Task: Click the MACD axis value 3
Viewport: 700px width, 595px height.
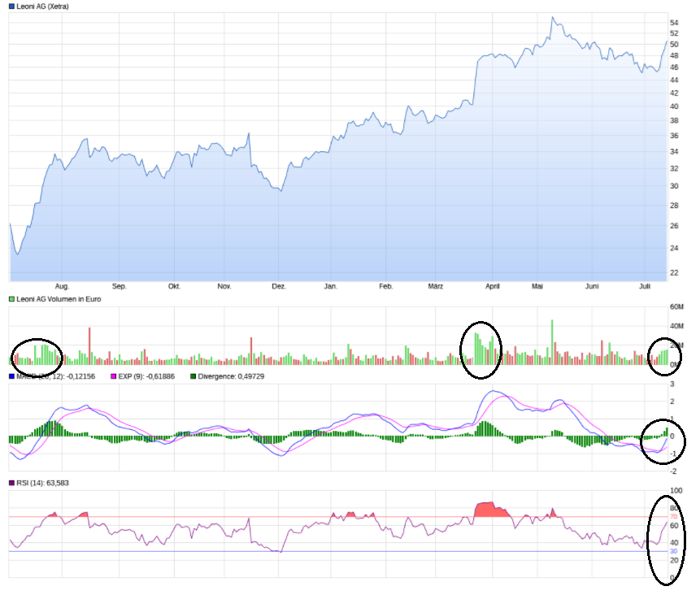Action: (672, 384)
